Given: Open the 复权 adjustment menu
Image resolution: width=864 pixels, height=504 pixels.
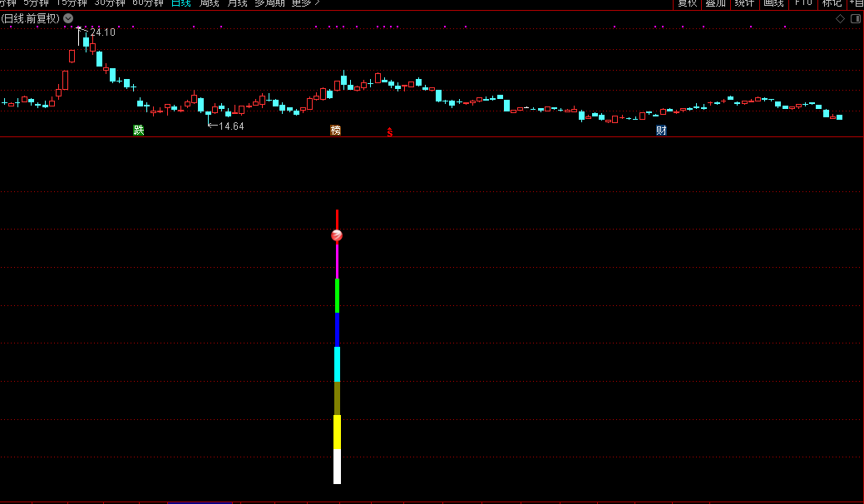Looking at the screenshot, I should 687,3.
